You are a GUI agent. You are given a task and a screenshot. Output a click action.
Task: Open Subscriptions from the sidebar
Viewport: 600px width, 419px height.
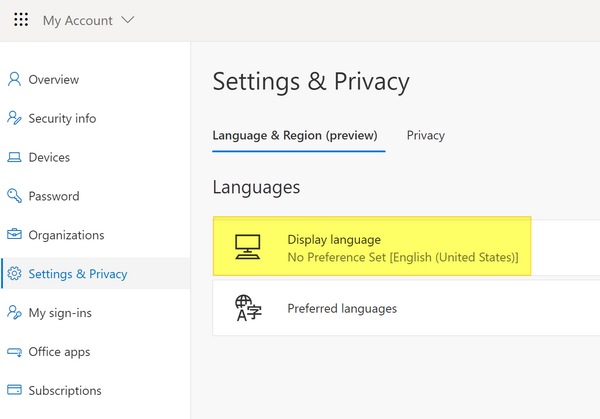[65, 391]
